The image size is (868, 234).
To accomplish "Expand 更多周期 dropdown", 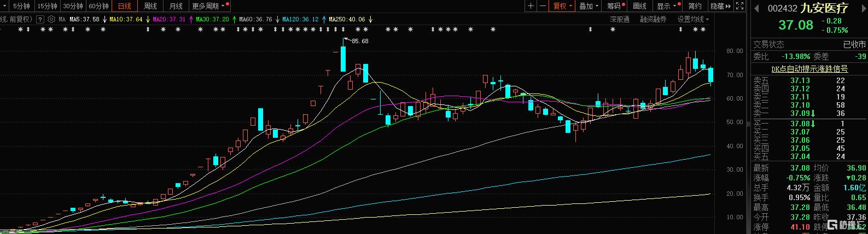I will [210, 6].
